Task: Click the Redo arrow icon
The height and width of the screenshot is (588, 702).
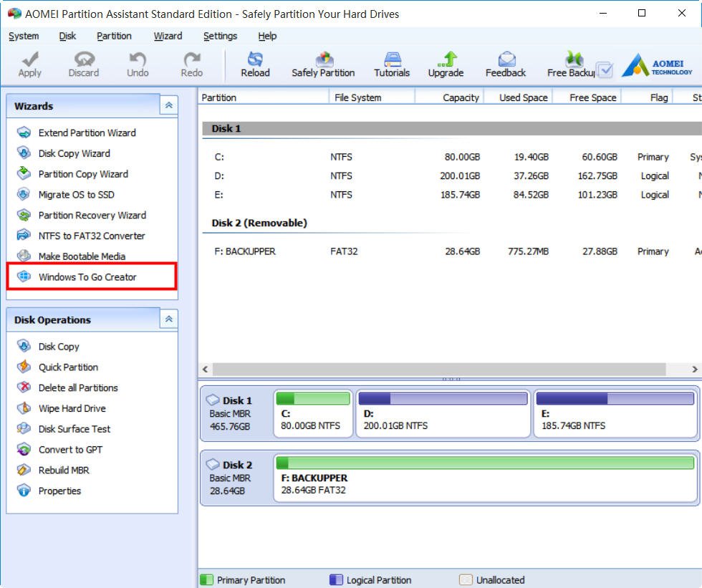Action: coord(192,59)
